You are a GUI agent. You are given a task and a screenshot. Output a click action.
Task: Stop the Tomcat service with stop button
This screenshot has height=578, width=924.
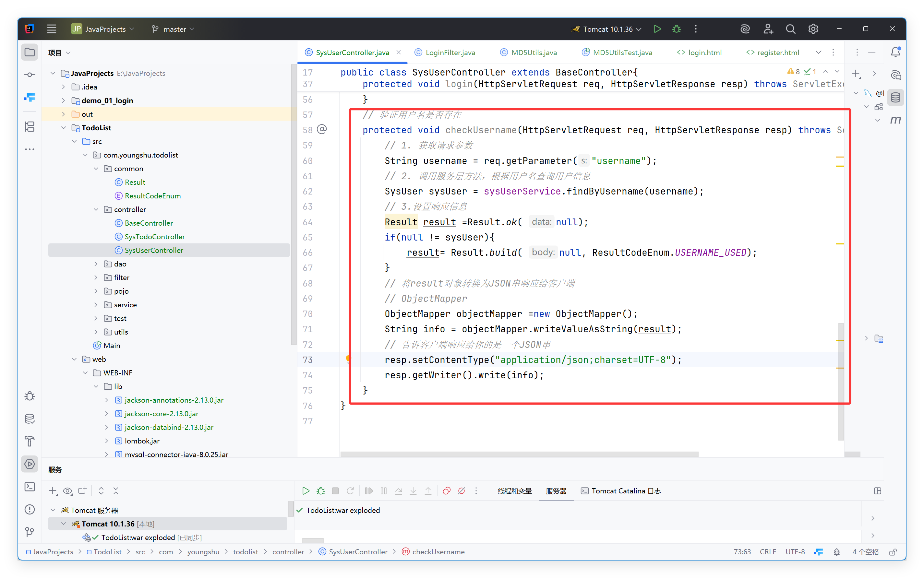pos(335,491)
